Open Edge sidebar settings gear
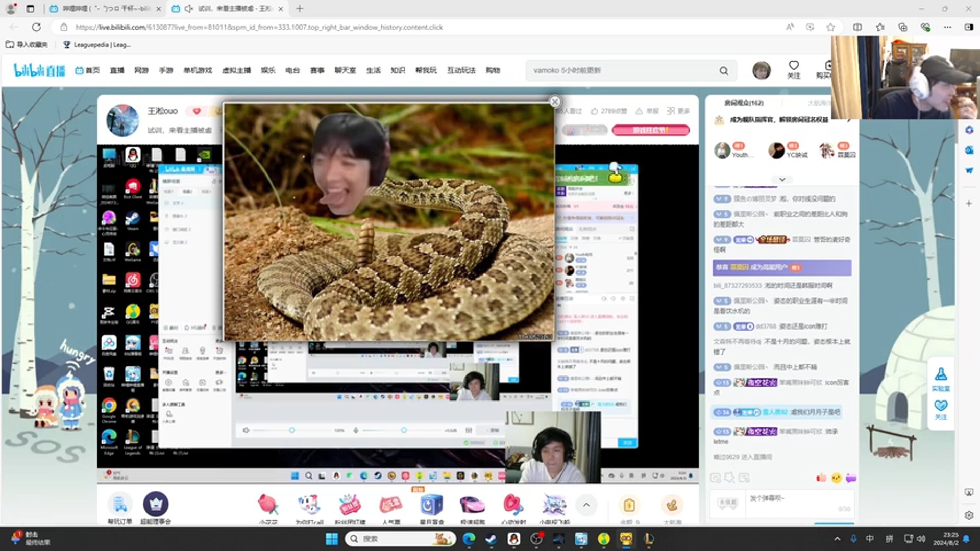The height and width of the screenshot is (551, 980). [x=969, y=515]
